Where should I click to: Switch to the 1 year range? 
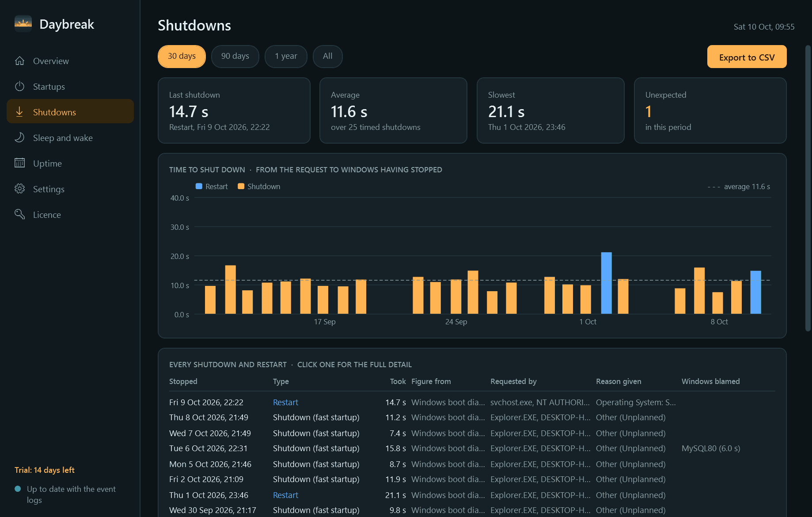(x=286, y=57)
